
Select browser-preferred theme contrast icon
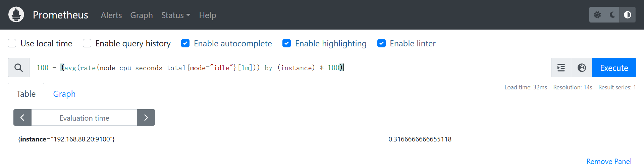(x=627, y=15)
